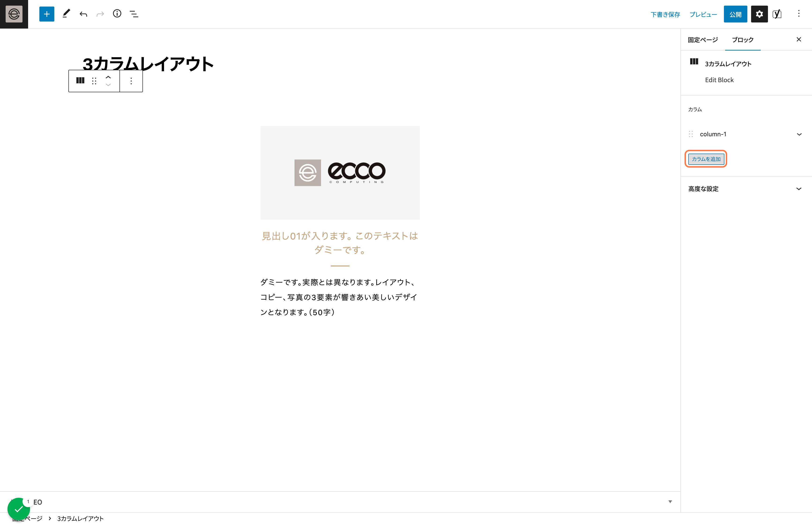Click the Edit Block text in sidebar
812x524 pixels.
(x=719, y=80)
